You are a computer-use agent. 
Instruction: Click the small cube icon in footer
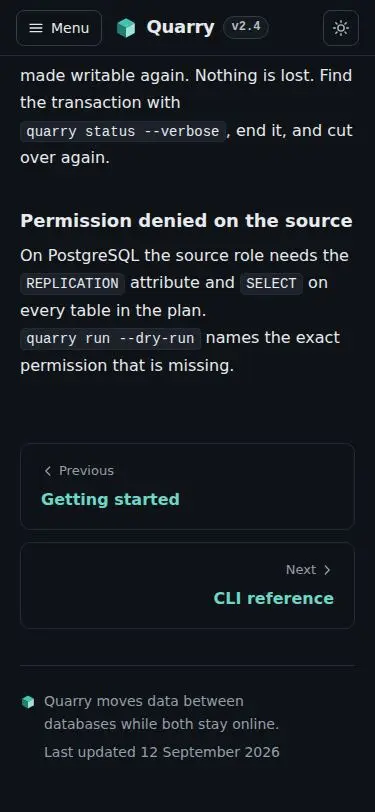point(28,702)
